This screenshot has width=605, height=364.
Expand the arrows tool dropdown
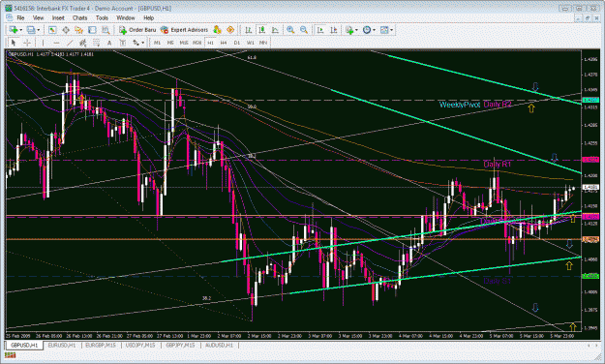click(x=142, y=43)
